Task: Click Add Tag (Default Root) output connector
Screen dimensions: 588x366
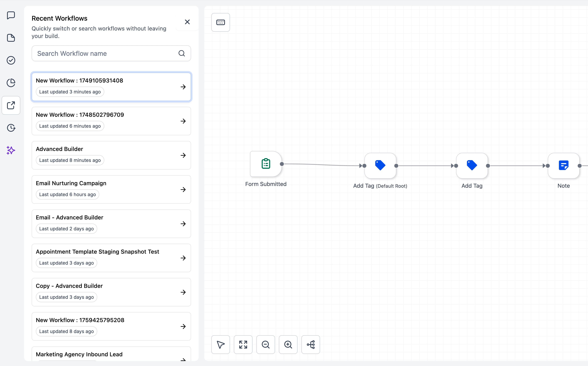Action: (396, 166)
